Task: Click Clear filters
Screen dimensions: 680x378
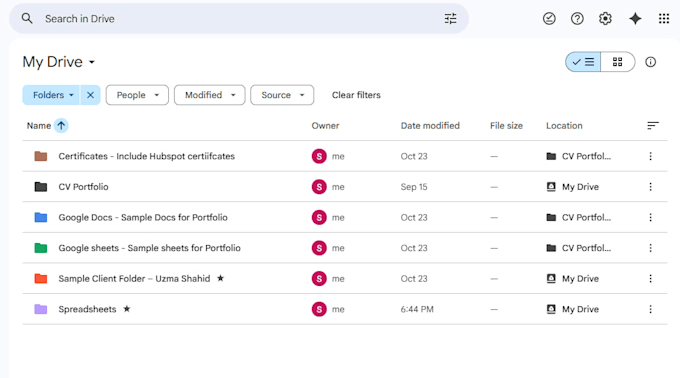Action: pyautogui.click(x=356, y=95)
